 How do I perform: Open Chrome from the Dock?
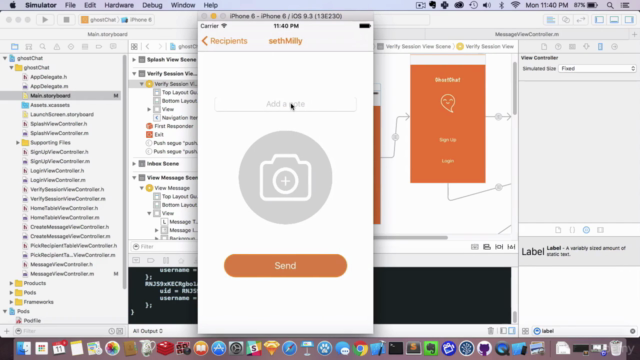(360, 348)
